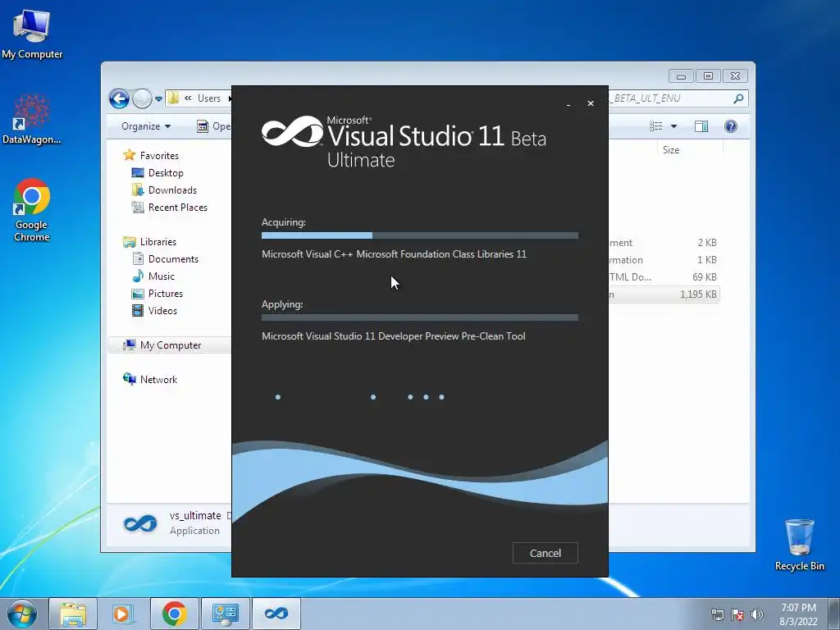Screen dimensions: 840x630
Task: Click Show Desktop strip beside the clock
Action: 834,614
